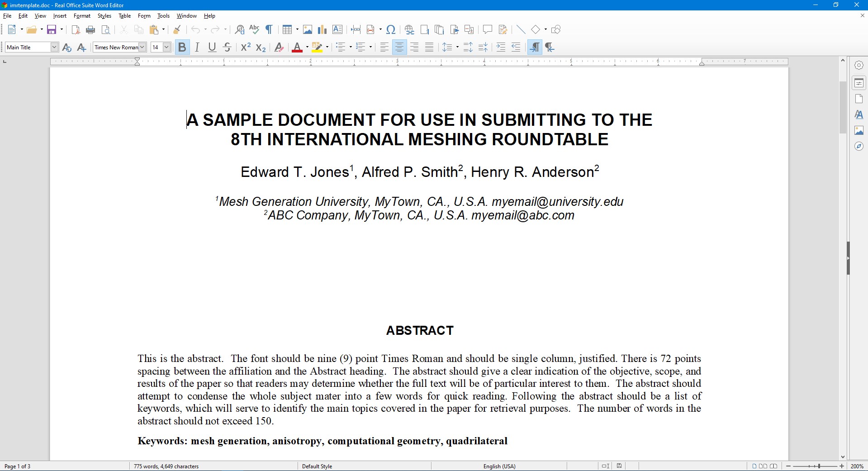Apply subscript formatting
868x471 pixels.
coord(261,47)
